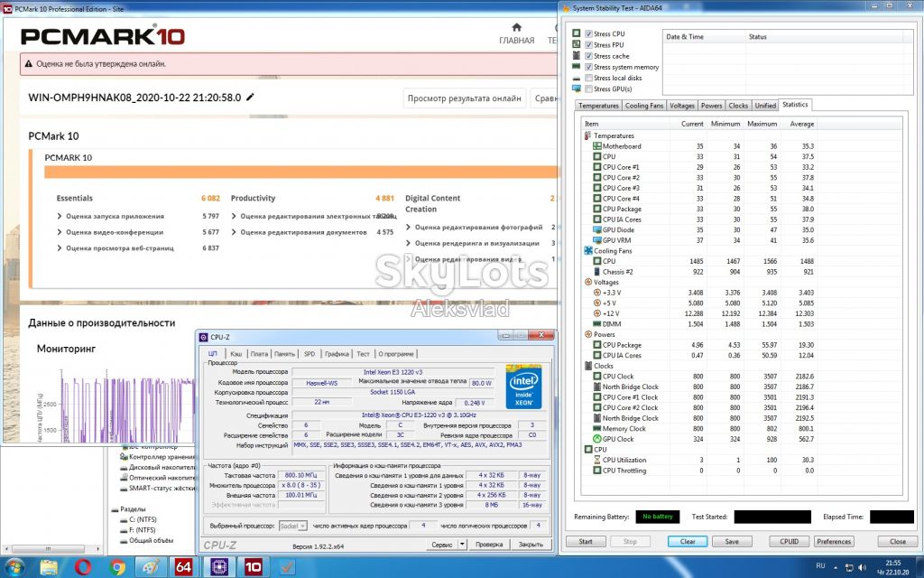Click the pencil icon to rename result
The image size is (924, 578).
click(x=251, y=97)
